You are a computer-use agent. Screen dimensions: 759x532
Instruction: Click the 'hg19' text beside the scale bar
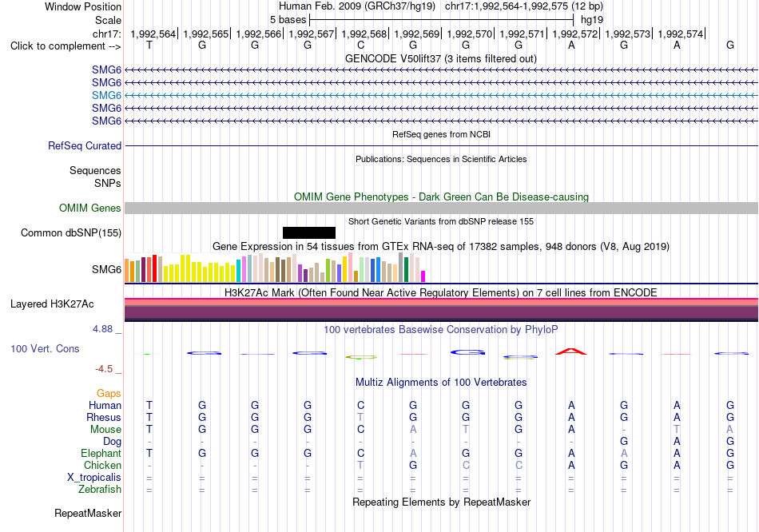pyautogui.click(x=591, y=20)
